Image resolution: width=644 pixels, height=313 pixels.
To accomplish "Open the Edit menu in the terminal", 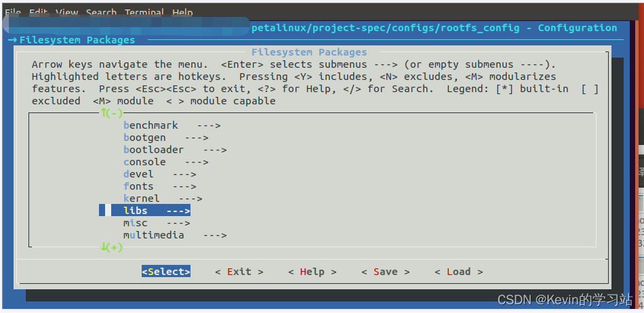I will 38,12.
